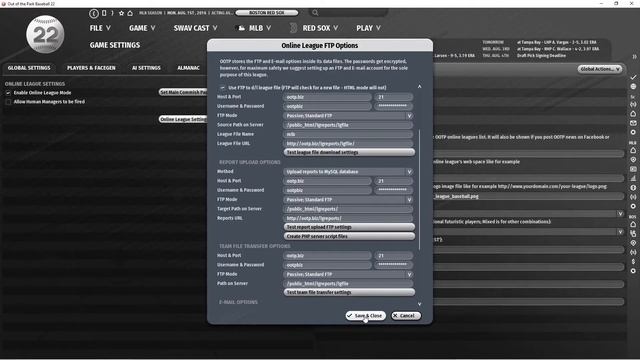Switch to Players & Facegen tab
Screen dimensions: 640x360
[x=91, y=68]
